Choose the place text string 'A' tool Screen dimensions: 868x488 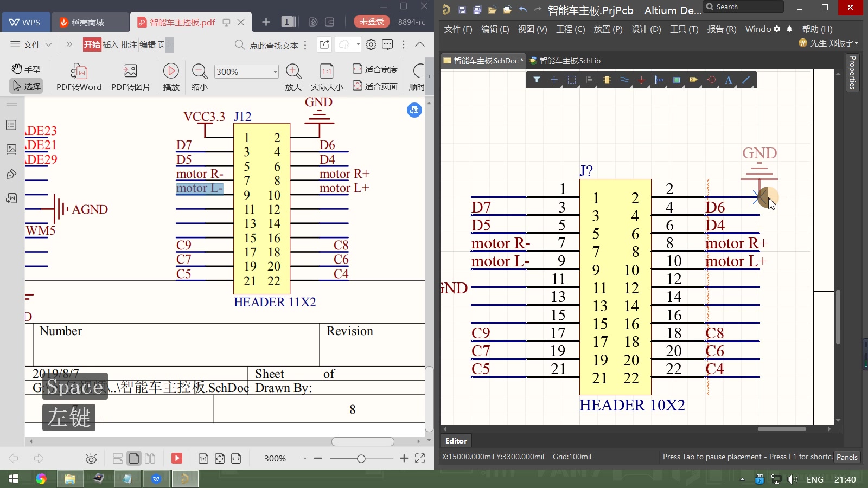point(729,80)
